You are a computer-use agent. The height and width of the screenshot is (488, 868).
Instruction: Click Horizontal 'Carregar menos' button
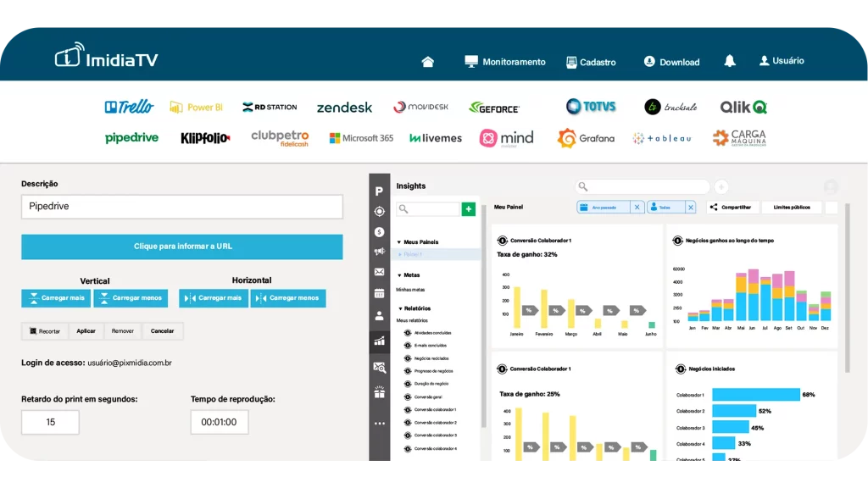[x=288, y=298]
